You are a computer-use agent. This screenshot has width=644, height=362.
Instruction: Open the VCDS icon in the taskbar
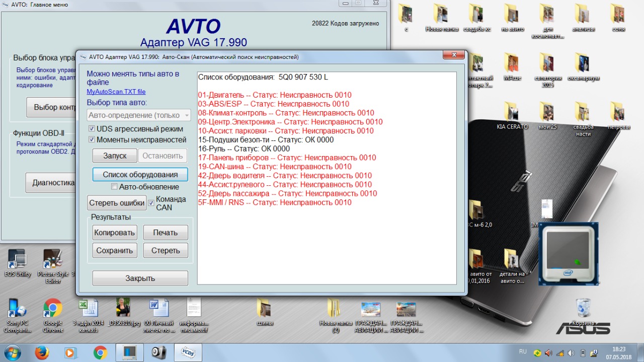188,352
